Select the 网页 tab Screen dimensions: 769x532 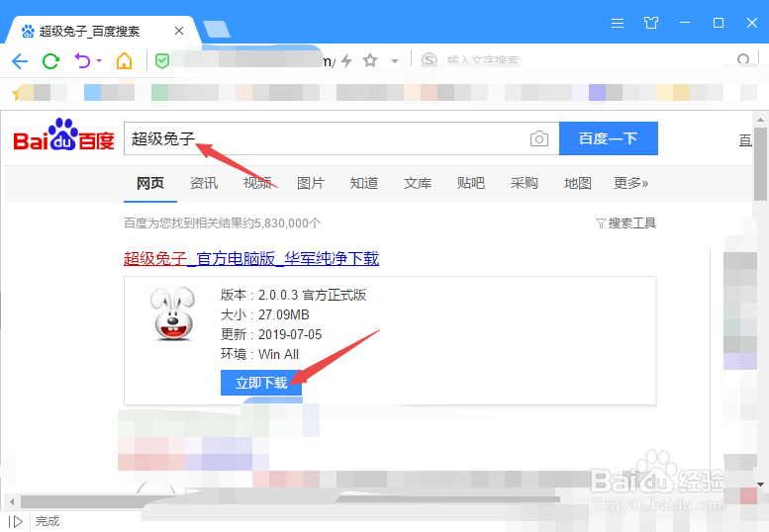[x=150, y=183]
